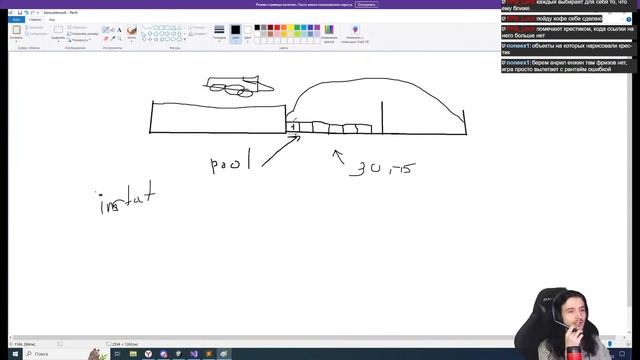Select the Text tool (letter A)
Screen dimensions: 640x360
coord(119,30)
